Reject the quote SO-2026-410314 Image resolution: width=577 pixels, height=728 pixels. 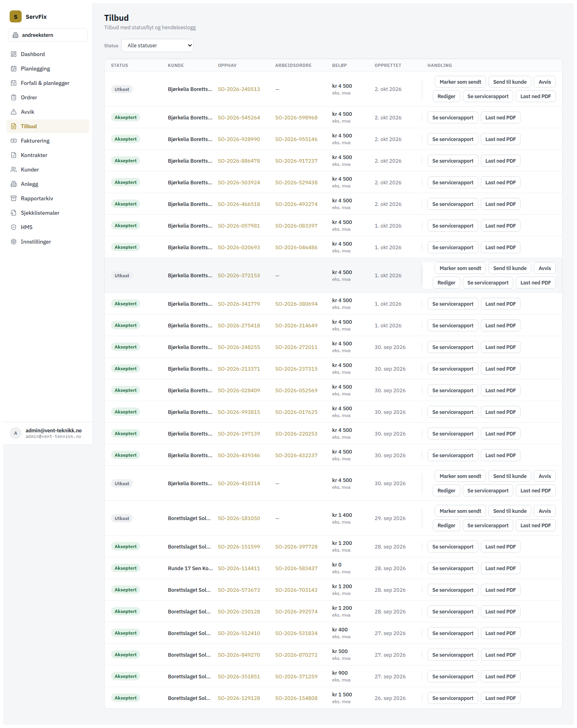click(x=545, y=476)
